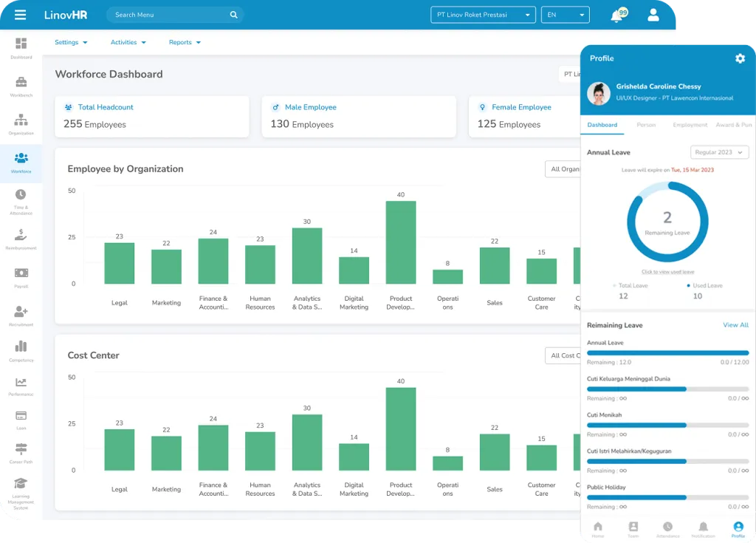
Task: Click the Profile settings gear icon
Action: click(740, 58)
